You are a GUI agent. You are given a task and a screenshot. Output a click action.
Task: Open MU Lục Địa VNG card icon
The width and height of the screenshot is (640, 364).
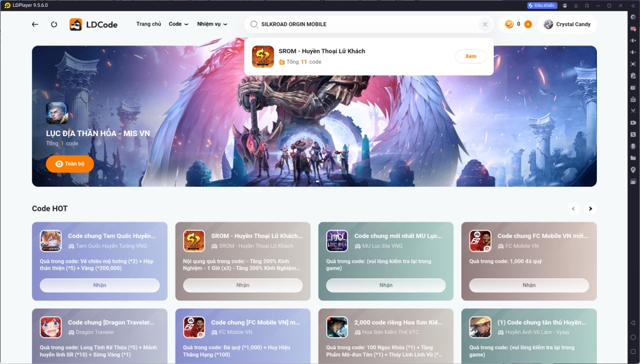pos(337,240)
